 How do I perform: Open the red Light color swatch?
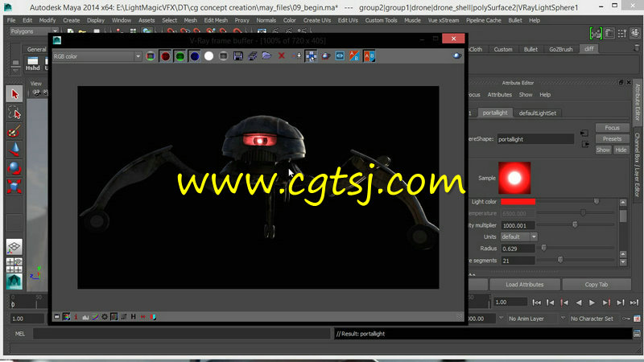pyautogui.click(x=518, y=202)
